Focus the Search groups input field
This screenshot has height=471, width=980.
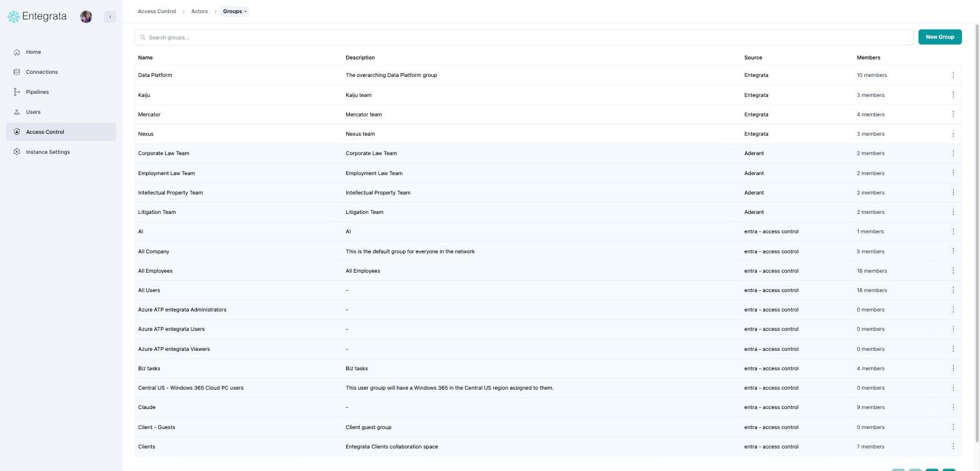(524, 38)
